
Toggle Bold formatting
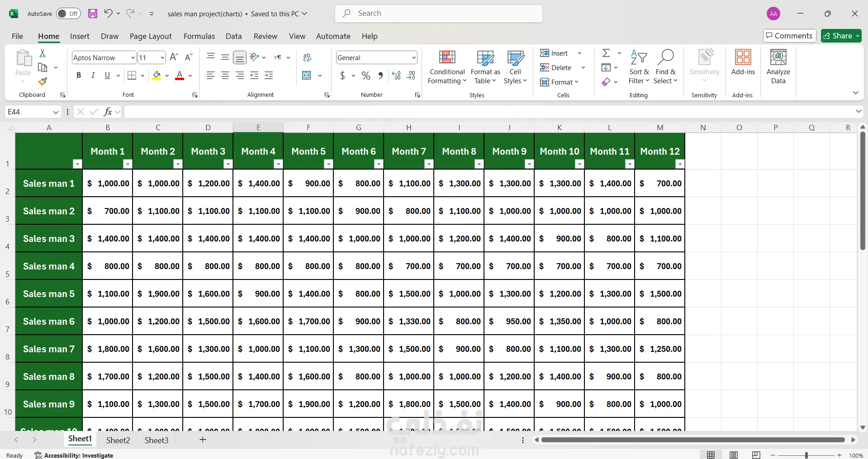coord(79,76)
